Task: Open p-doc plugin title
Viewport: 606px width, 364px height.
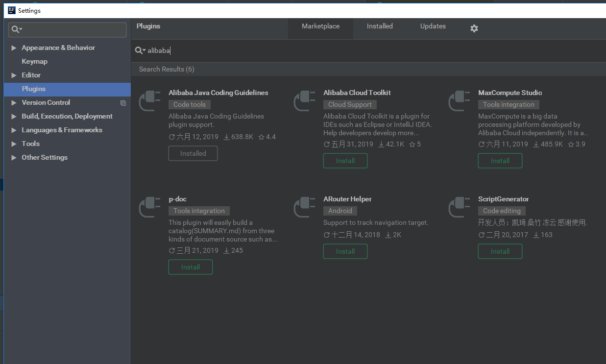Action: (177, 199)
